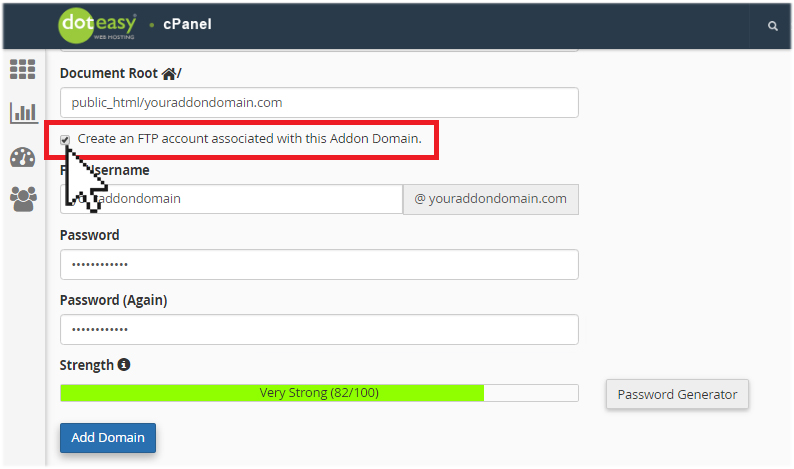Open the grid home icon in sidebar
The image size is (794, 469).
click(23, 69)
